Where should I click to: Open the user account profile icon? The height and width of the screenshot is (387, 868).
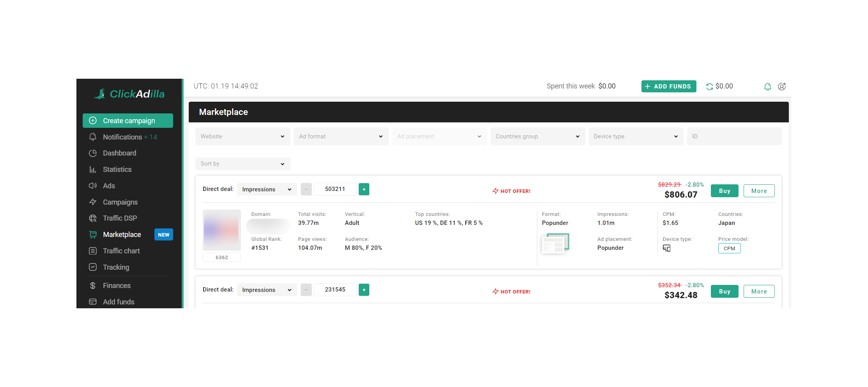coord(781,87)
